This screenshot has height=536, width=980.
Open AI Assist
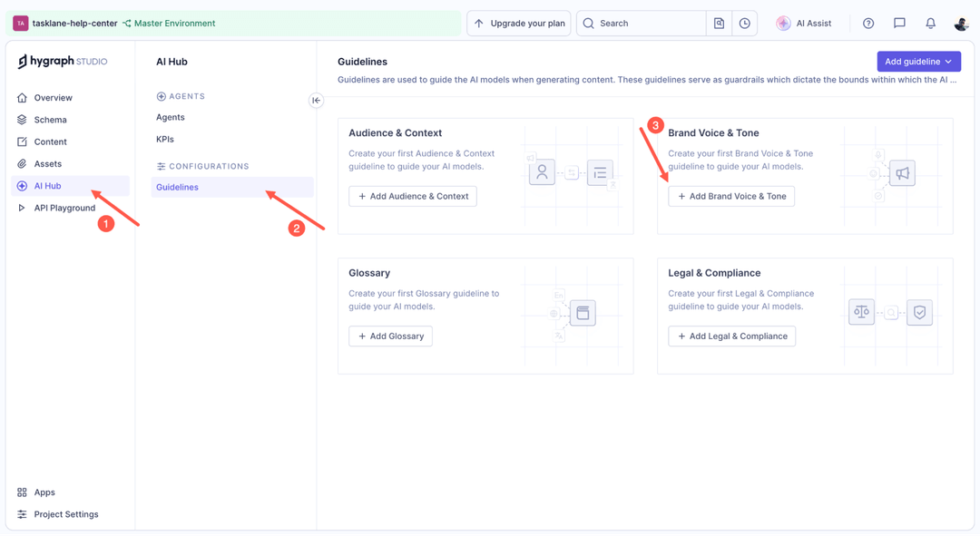(x=804, y=23)
